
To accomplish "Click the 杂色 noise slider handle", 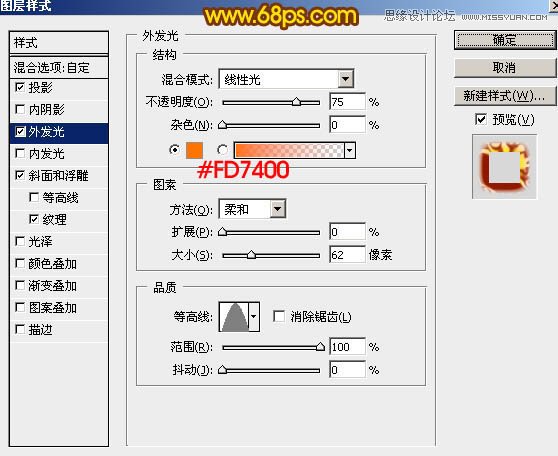I will [x=222, y=125].
